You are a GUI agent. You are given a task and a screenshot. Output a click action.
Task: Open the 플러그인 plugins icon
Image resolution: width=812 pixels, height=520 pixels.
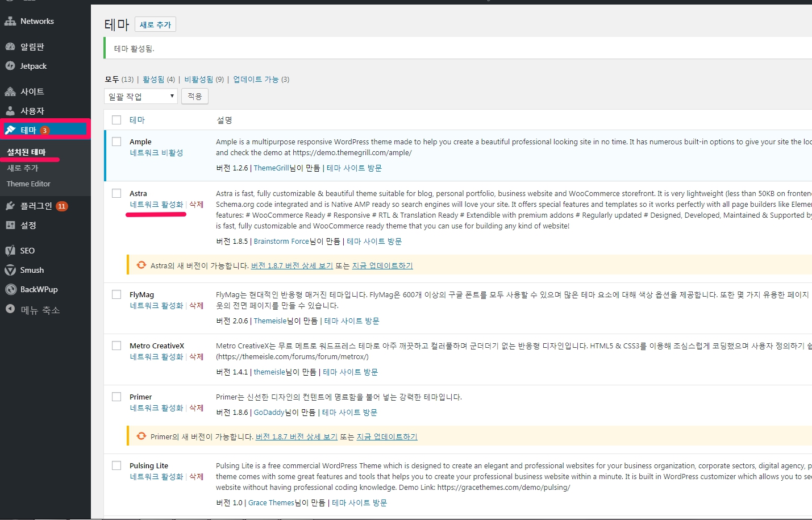[10, 206]
